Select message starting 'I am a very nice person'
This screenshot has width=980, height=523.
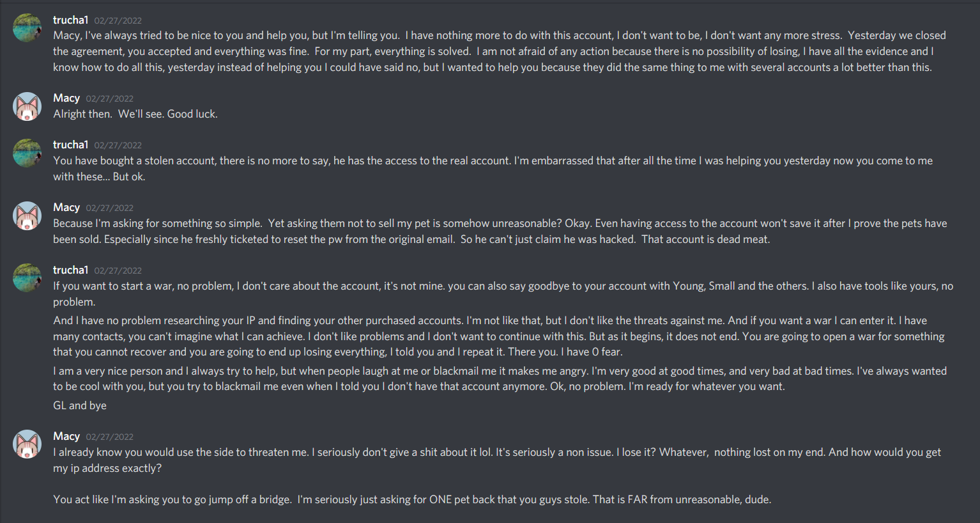click(x=500, y=379)
